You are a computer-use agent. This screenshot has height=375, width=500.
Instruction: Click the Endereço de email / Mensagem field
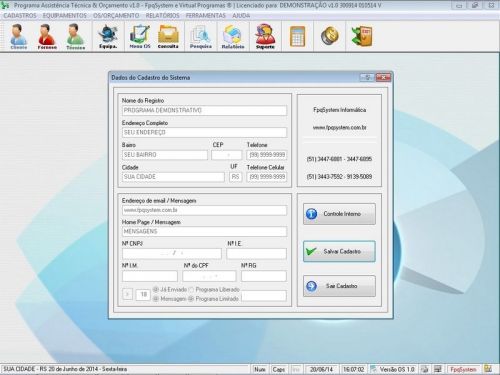[204, 210]
